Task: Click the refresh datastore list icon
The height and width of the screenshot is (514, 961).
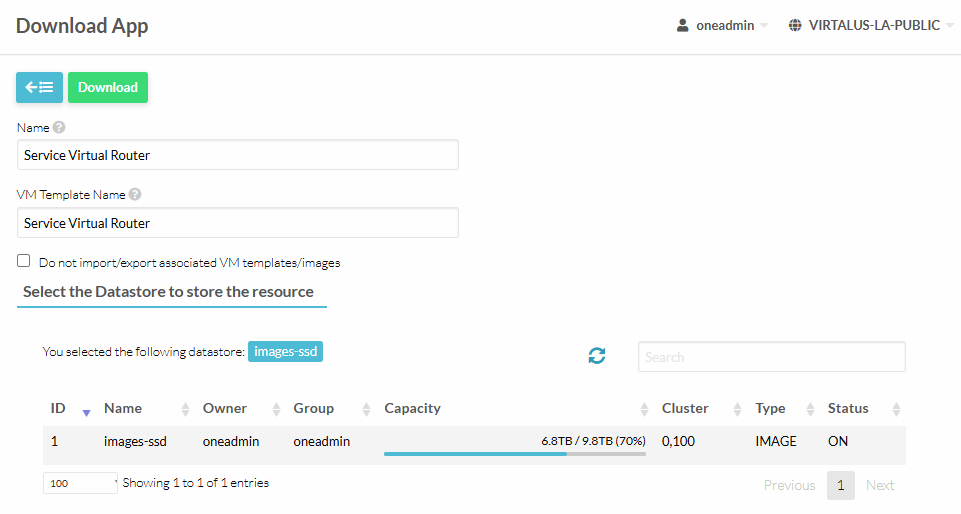Action: coord(597,356)
